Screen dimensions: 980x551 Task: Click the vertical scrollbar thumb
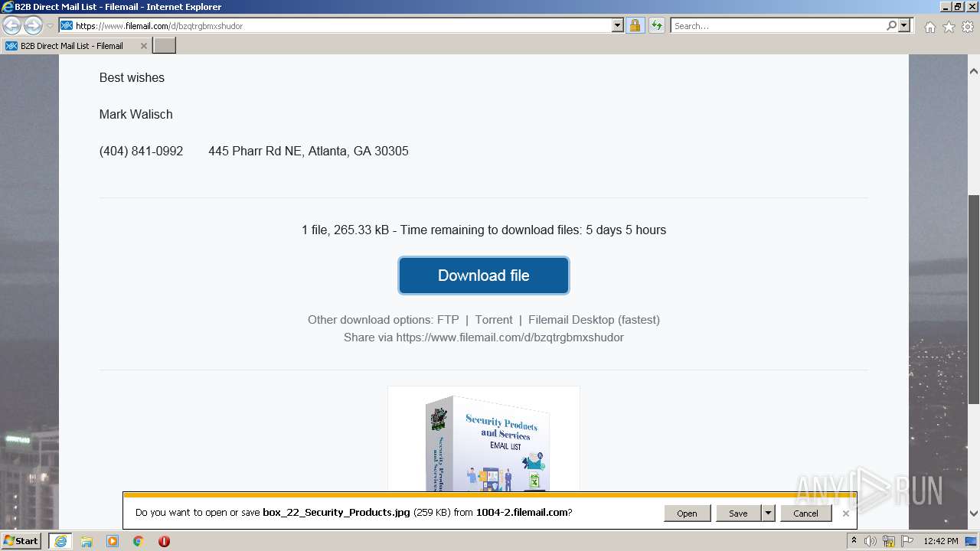[974, 299]
